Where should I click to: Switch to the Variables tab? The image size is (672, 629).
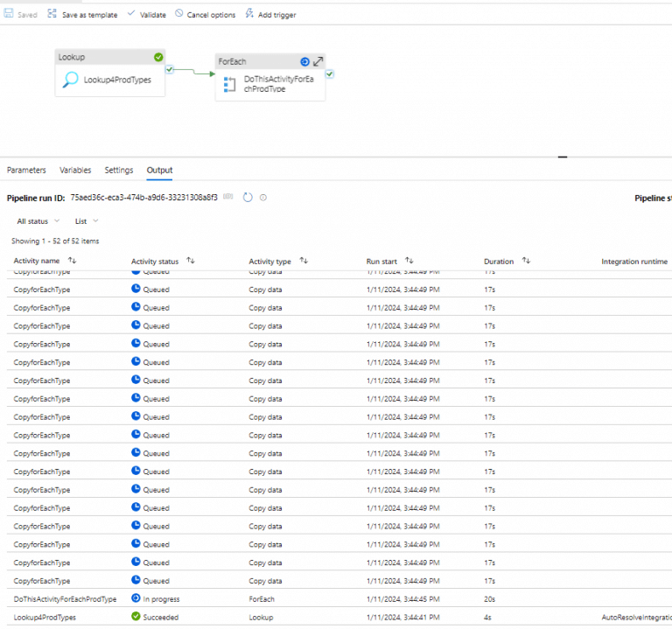(75, 170)
